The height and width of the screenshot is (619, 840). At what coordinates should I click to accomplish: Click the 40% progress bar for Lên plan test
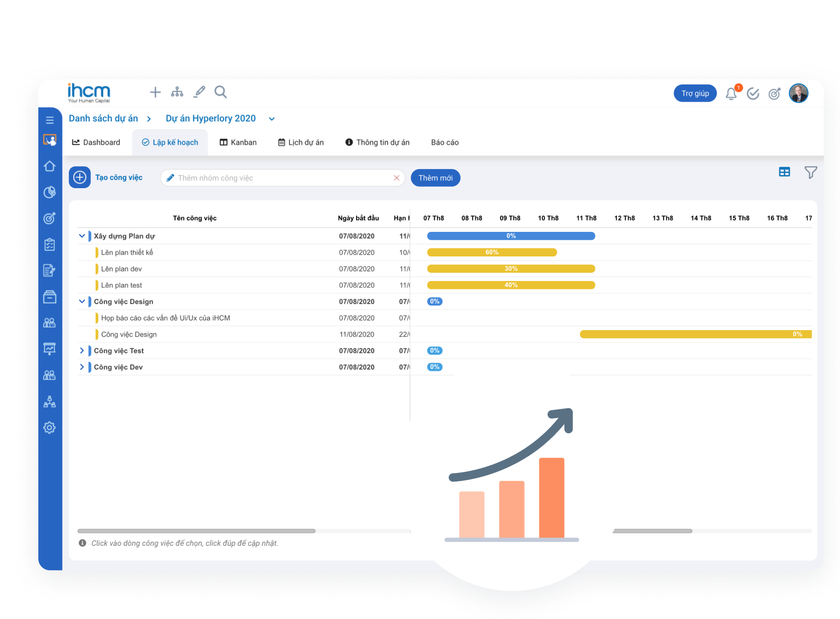click(511, 285)
